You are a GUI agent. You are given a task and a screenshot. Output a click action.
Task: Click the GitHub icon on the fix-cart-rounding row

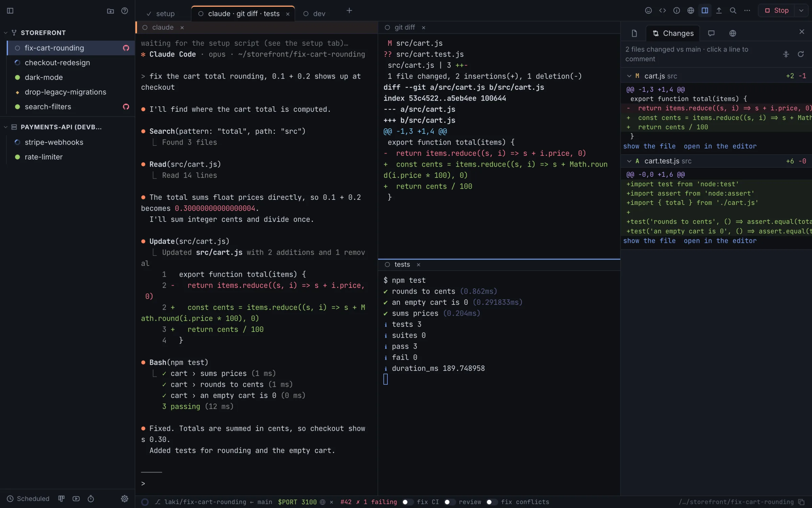point(126,48)
